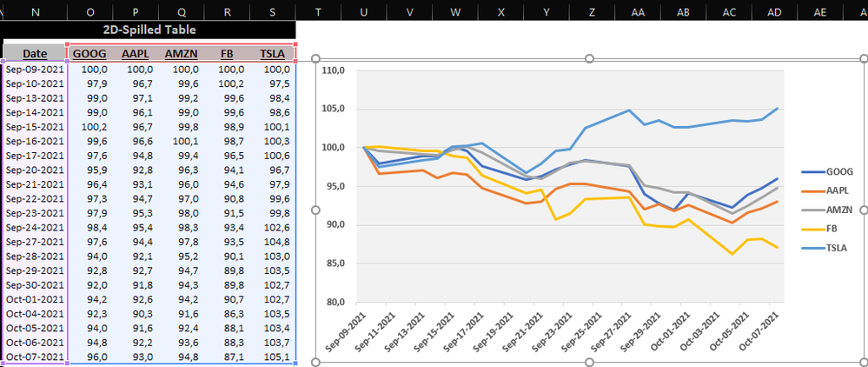Image resolution: width=868 pixels, height=367 pixels.
Task: Select column header P
Action: pos(135,11)
